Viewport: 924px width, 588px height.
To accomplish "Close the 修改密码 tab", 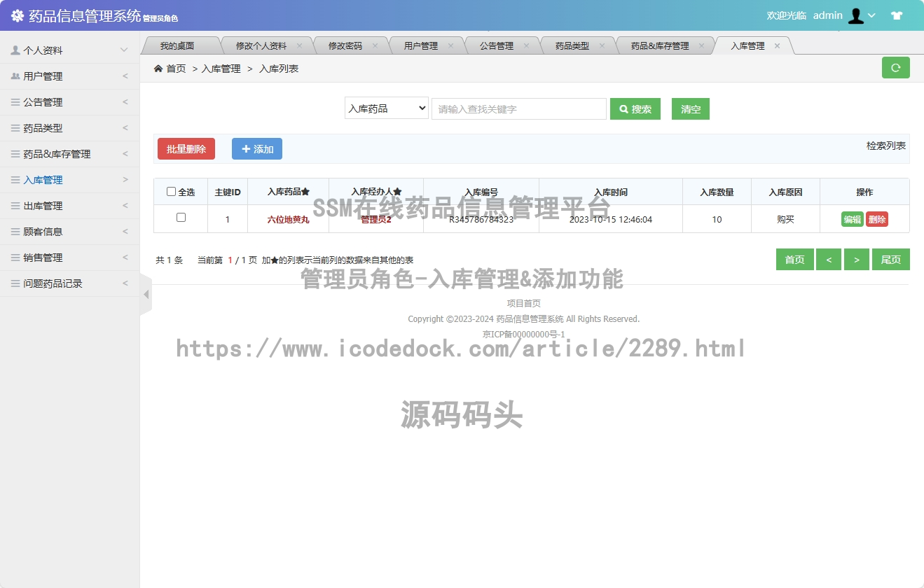I will click(x=375, y=45).
